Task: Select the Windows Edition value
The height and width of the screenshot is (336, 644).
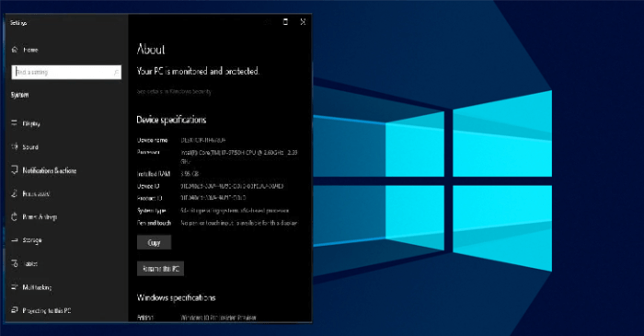Action: coord(219,318)
